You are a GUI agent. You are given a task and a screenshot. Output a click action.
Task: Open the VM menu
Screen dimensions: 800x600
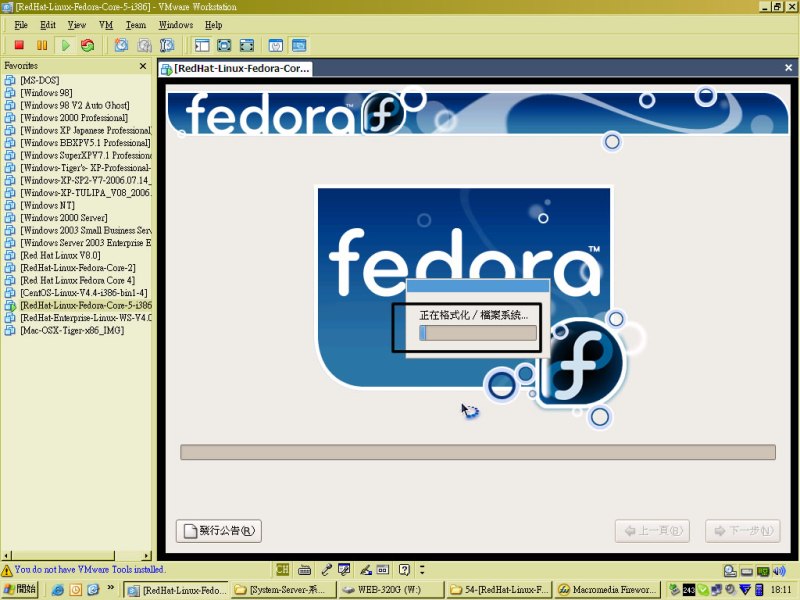[106, 25]
